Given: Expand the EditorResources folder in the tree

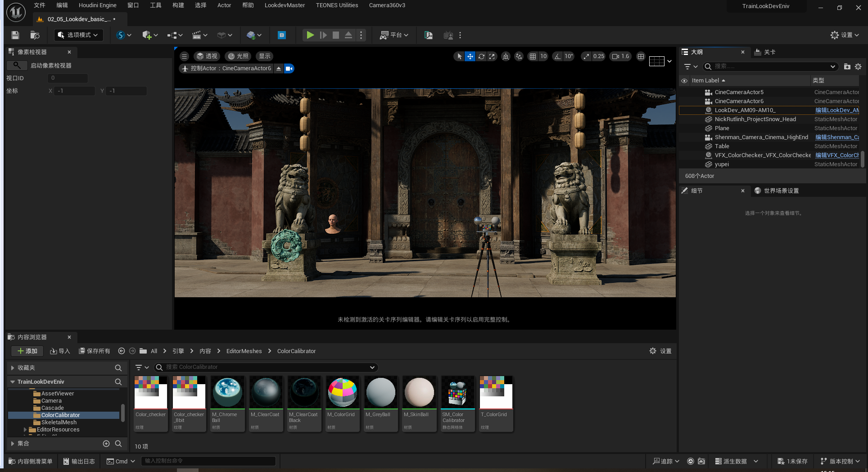Looking at the screenshot, I should 25,430.
